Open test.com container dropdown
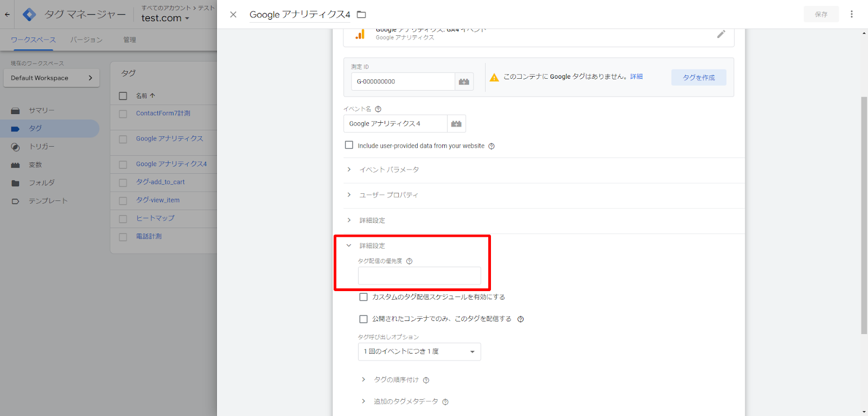The image size is (868, 416). 165,18
